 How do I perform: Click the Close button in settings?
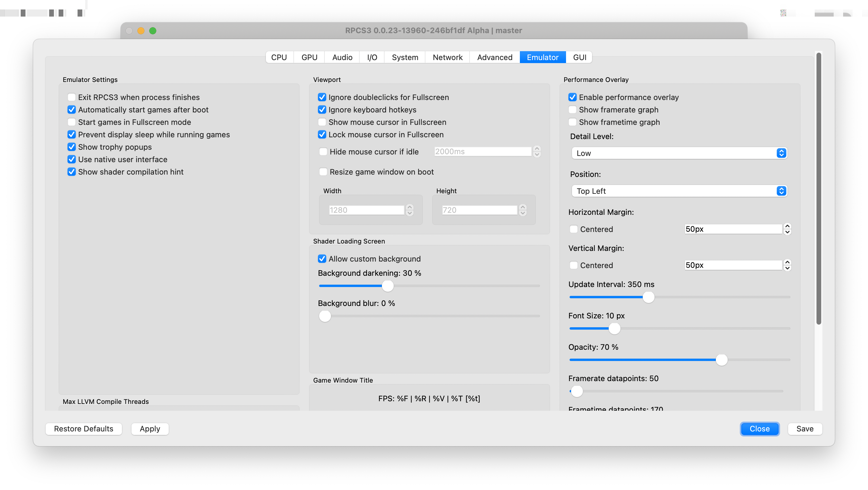click(x=760, y=429)
